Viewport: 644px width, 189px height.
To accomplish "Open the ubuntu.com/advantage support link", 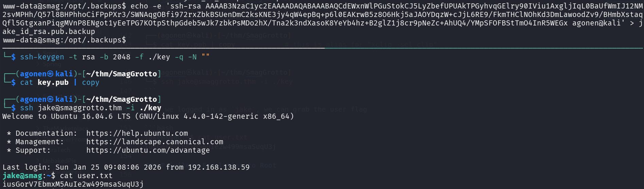I will (x=148, y=150).
